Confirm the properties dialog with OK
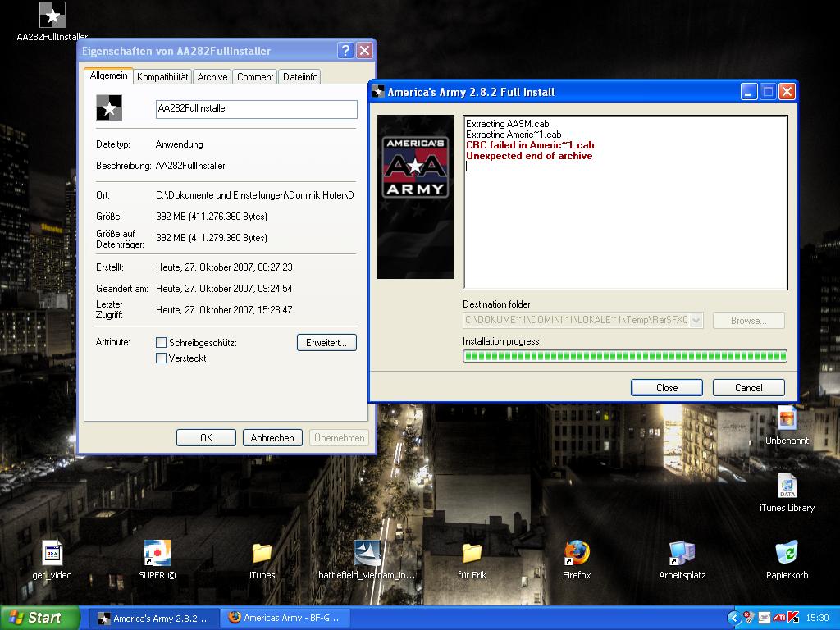Image resolution: width=840 pixels, height=630 pixels. 206,438
